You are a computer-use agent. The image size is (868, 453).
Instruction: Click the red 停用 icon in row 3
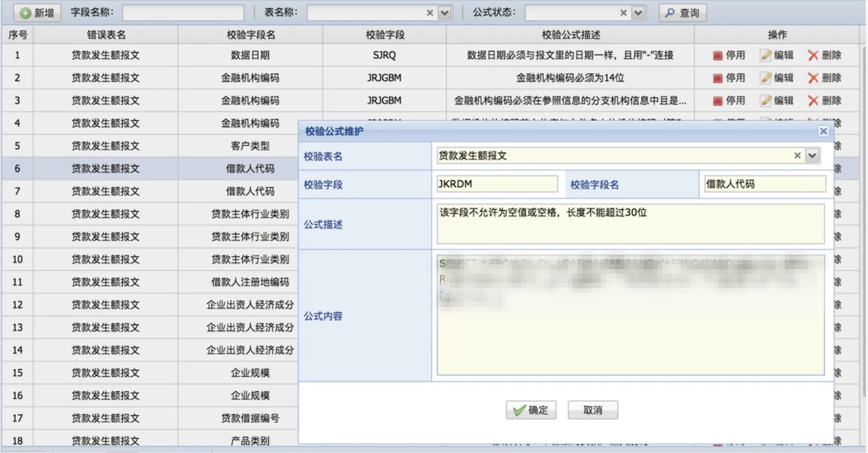(718, 101)
